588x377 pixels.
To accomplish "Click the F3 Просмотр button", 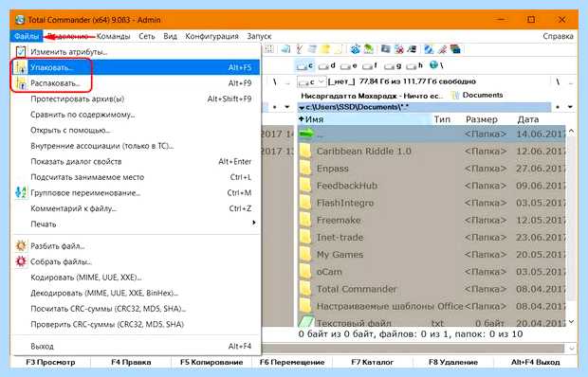I will (50, 363).
